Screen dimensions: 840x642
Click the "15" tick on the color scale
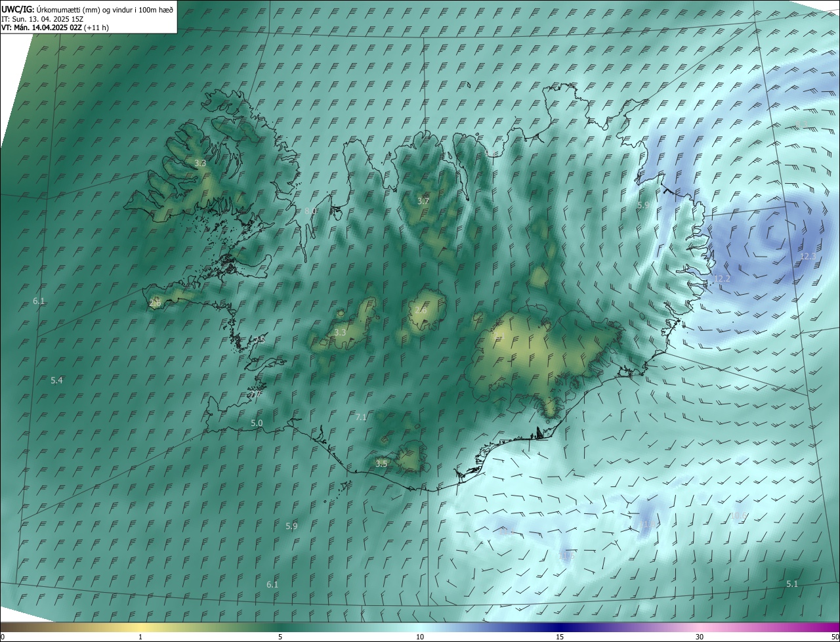click(x=560, y=637)
